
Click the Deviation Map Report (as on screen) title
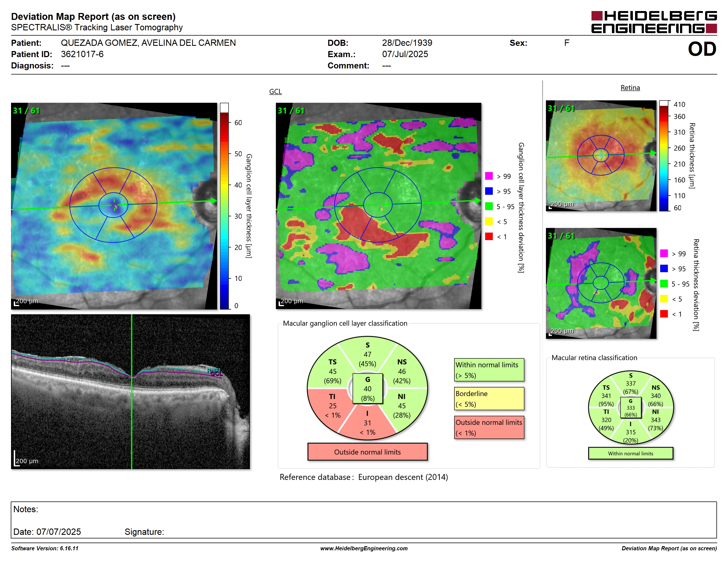coord(93,17)
